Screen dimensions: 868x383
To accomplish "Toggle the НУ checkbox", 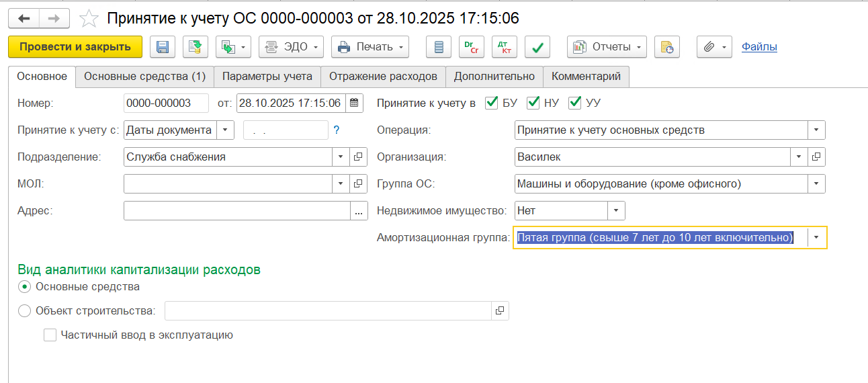I will click(533, 103).
